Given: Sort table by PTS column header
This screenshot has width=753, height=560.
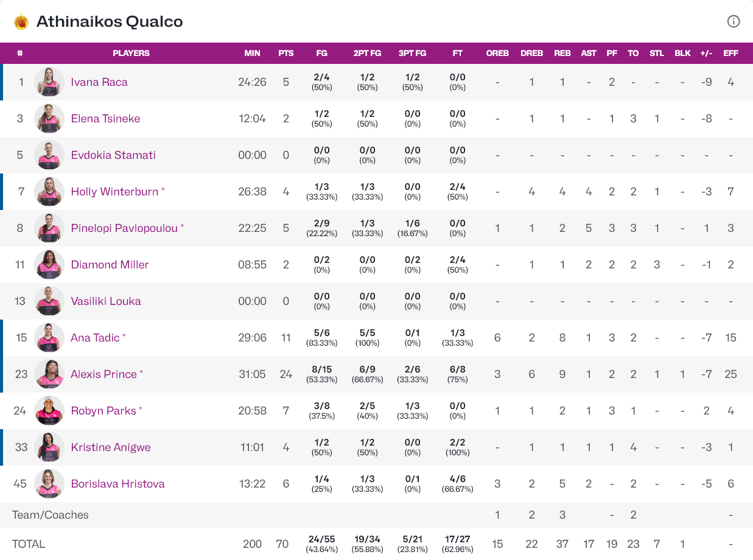Looking at the screenshot, I should (285, 53).
